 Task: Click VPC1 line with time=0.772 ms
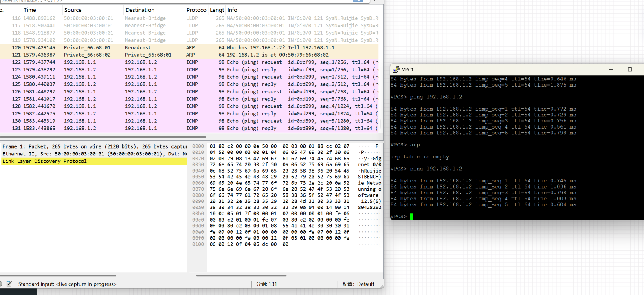(484, 109)
